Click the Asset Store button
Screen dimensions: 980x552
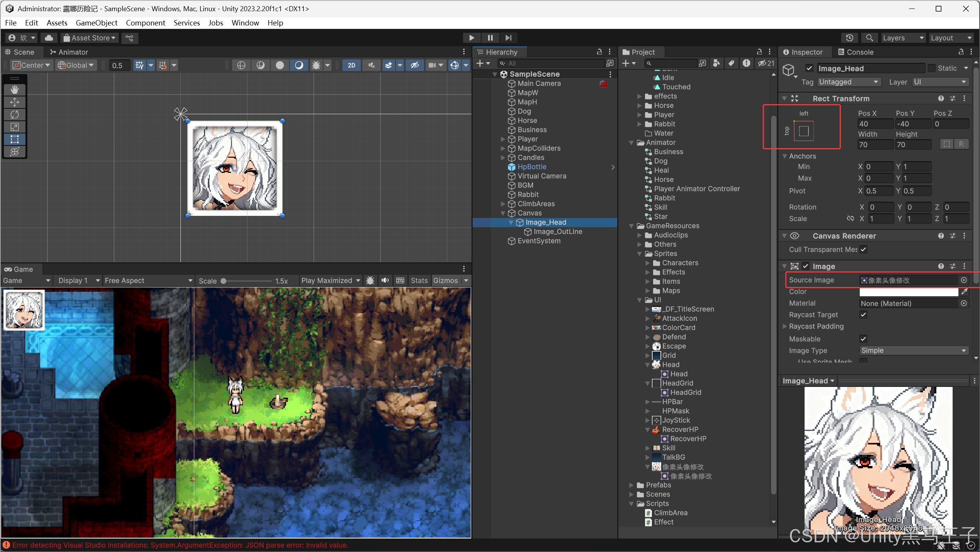coord(89,38)
